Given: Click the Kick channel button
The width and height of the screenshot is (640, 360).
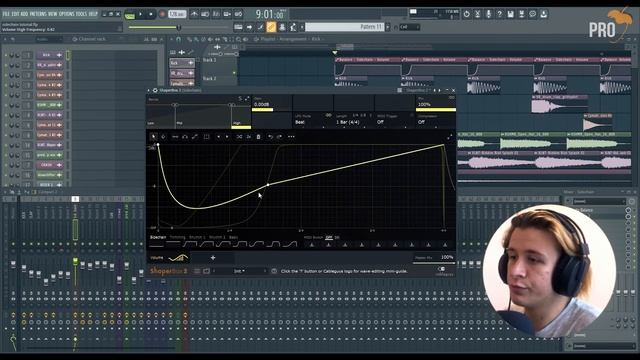Looking at the screenshot, I should click(49, 55).
